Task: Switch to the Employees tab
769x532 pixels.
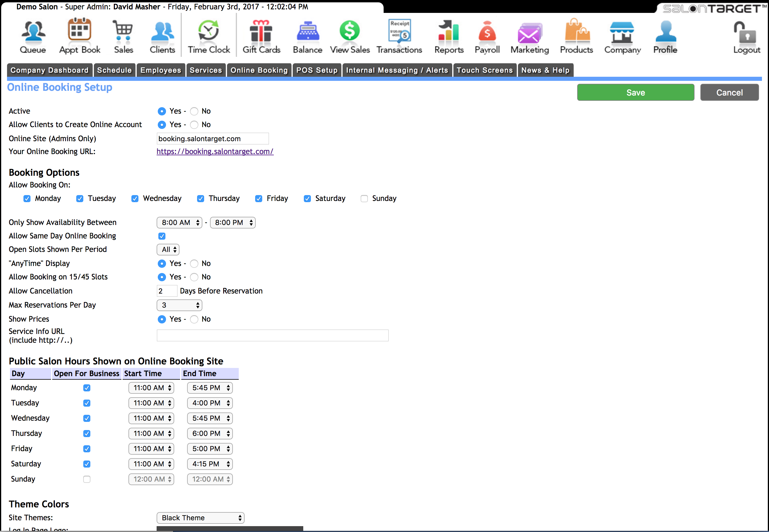Action: pos(160,70)
